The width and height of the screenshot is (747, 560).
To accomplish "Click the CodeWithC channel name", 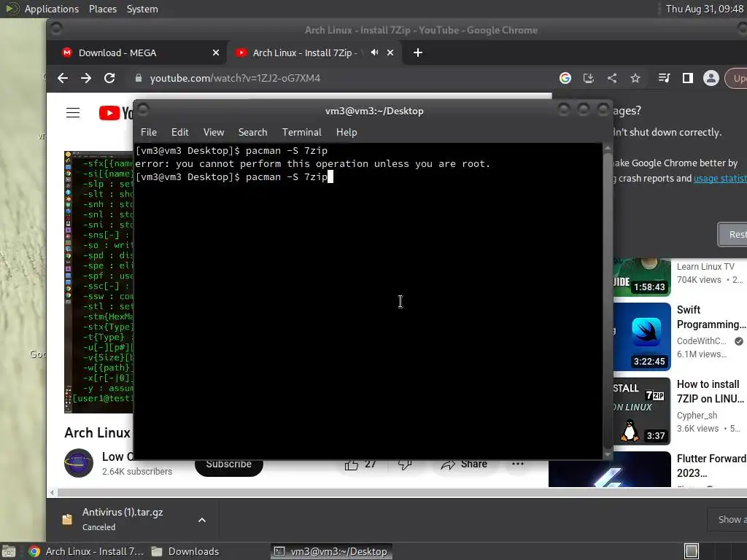I will [x=701, y=341].
